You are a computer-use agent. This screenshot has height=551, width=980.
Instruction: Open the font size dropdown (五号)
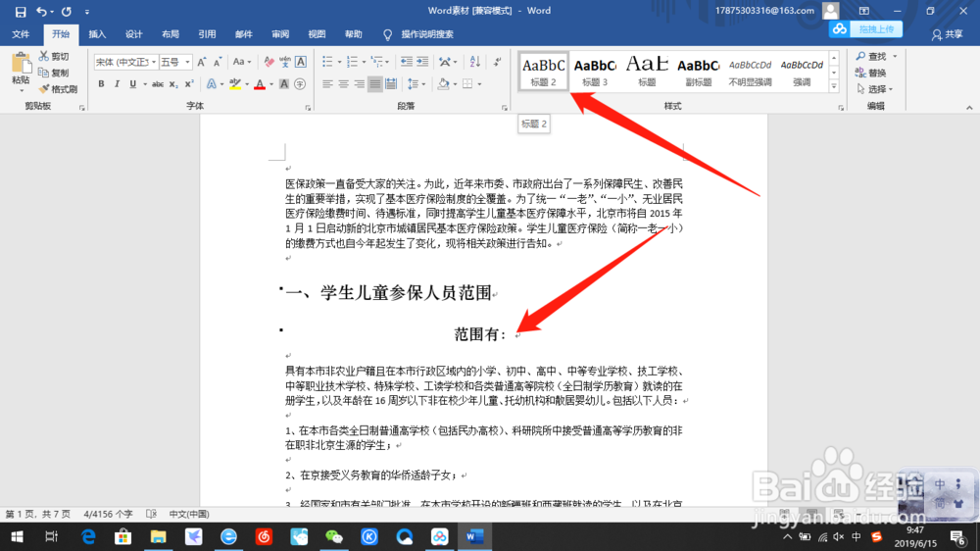click(x=187, y=62)
